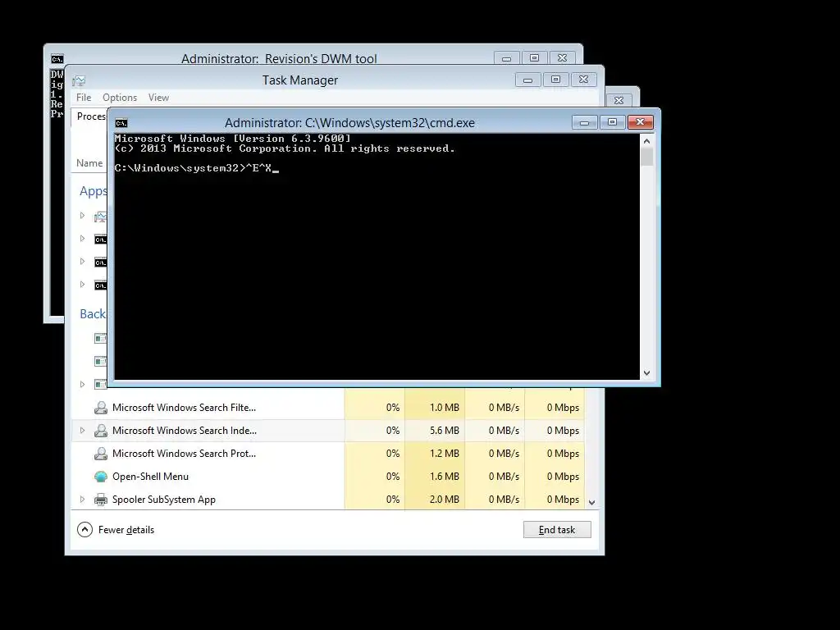Image resolution: width=840 pixels, height=630 pixels.
Task: Click the cmd.exe window title bar icon
Action: pos(121,123)
